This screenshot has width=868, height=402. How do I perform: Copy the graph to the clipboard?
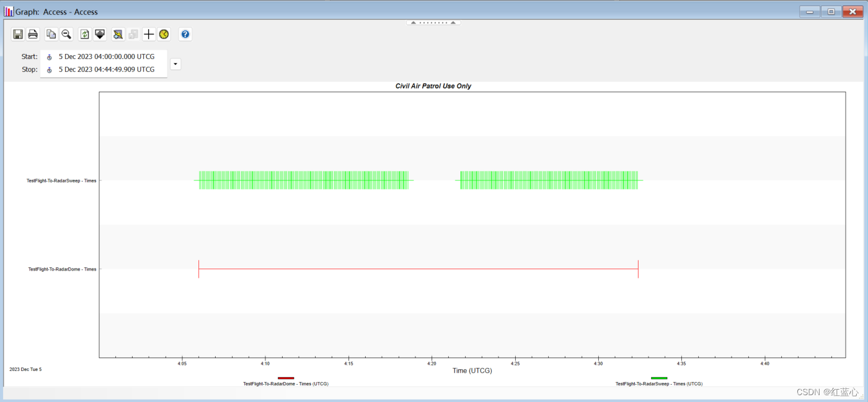pyautogui.click(x=51, y=34)
